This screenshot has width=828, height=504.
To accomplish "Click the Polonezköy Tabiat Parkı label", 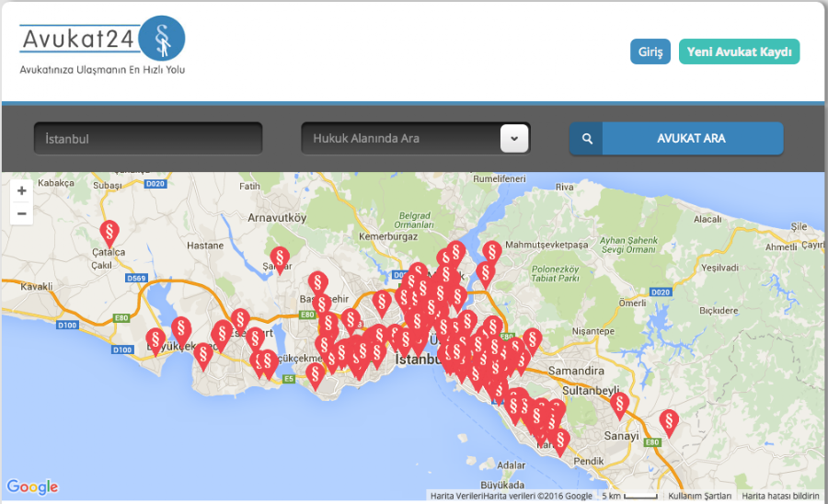I will click(555, 274).
